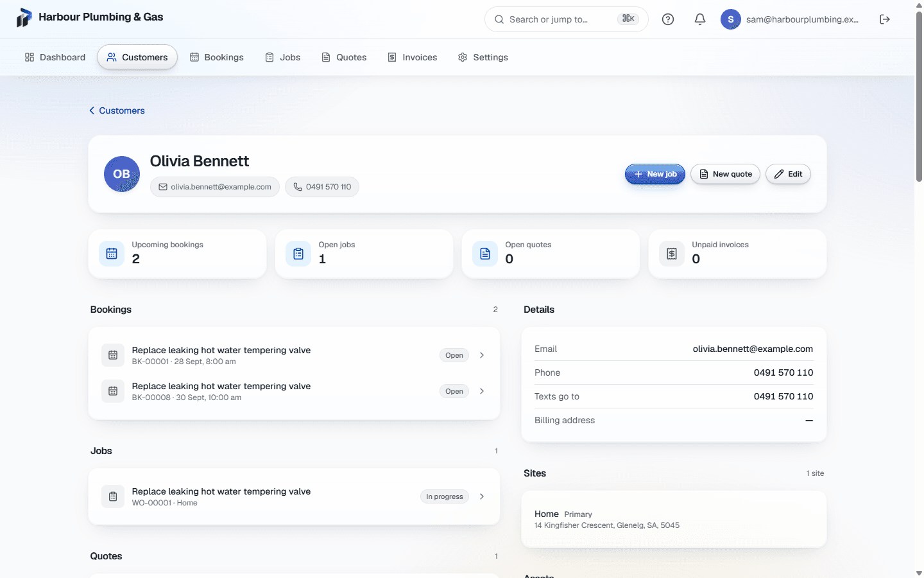Viewport: 924px width, 578px height.
Task: Go back via the Customers breadcrumb link
Action: tap(117, 110)
